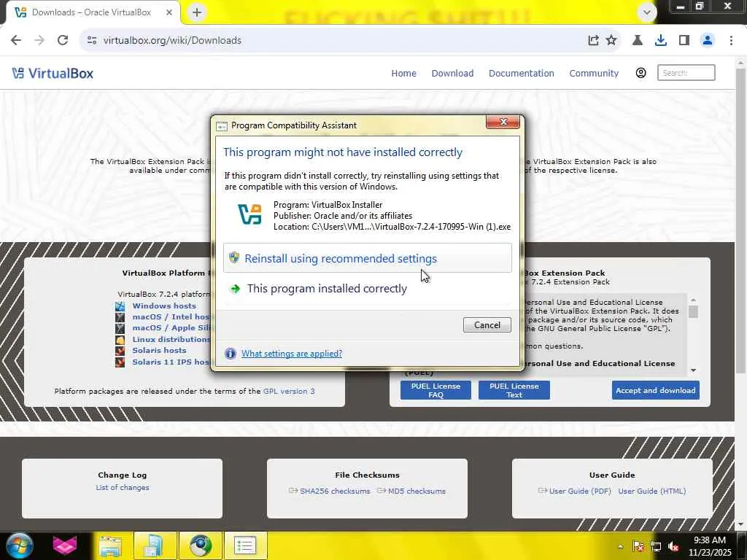
Task: Focus the website Search field
Action: click(686, 73)
